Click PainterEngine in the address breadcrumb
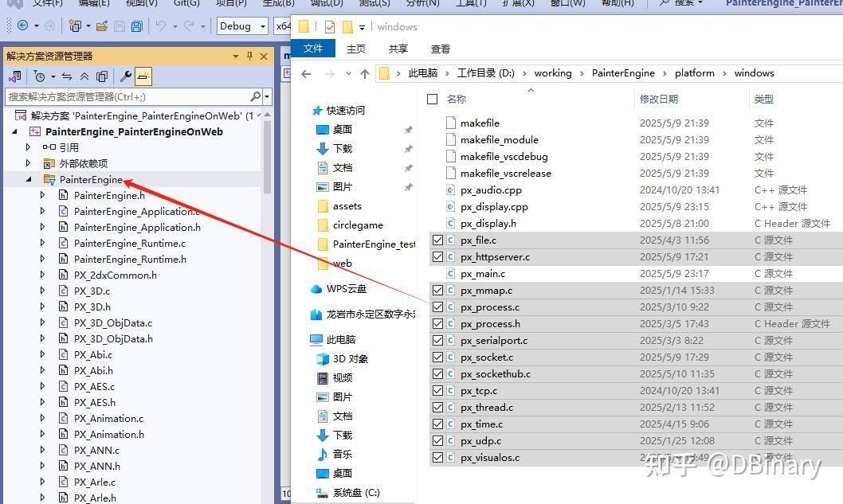The width and height of the screenshot is (843, 504). [623, 73]
